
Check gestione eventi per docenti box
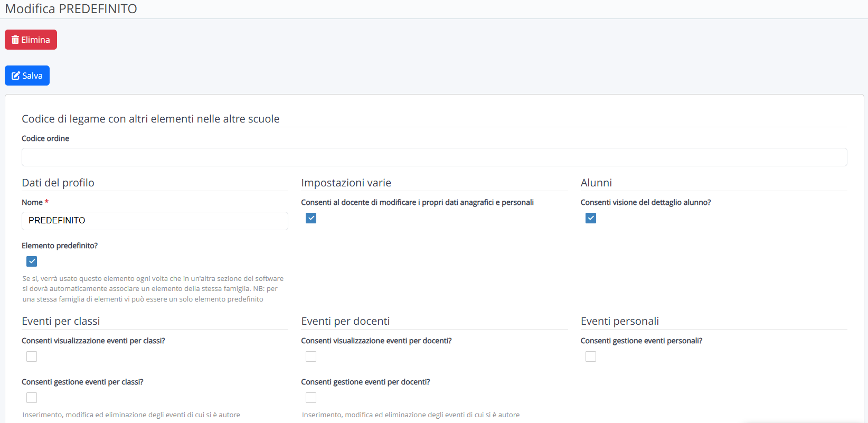click(x=311, y=398)
